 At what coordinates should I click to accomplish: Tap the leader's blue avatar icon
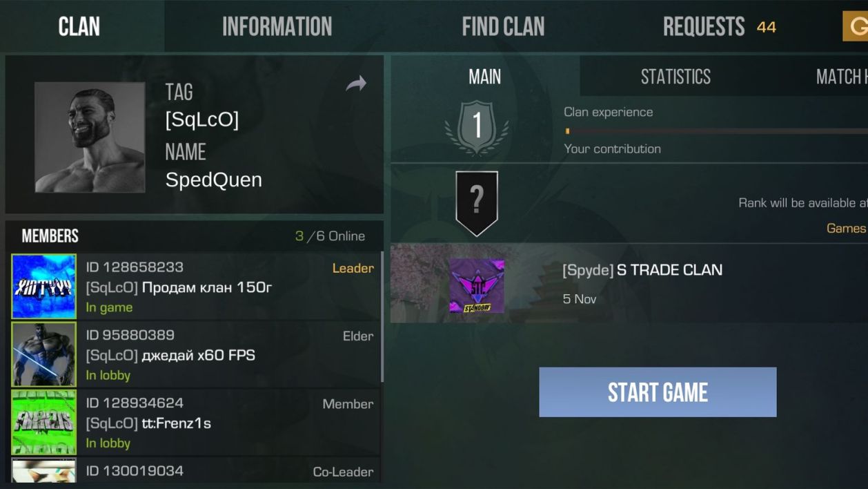44,287
